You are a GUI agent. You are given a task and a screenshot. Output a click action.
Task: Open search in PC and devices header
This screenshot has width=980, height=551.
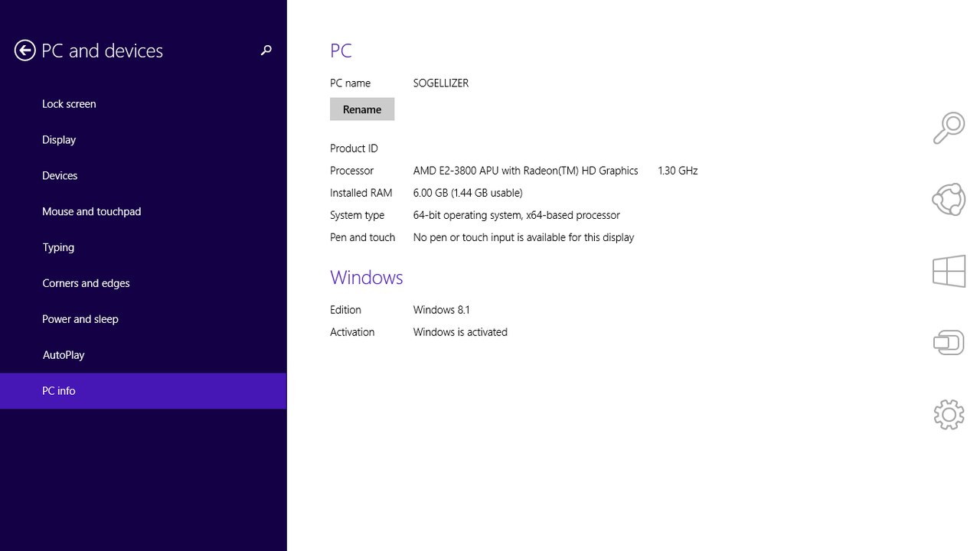[266, 51]
